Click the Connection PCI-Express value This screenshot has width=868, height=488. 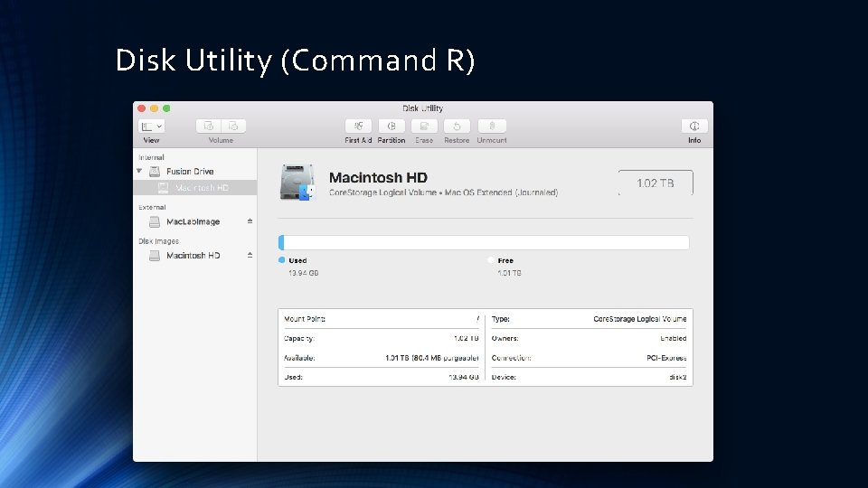coord(666,358)
